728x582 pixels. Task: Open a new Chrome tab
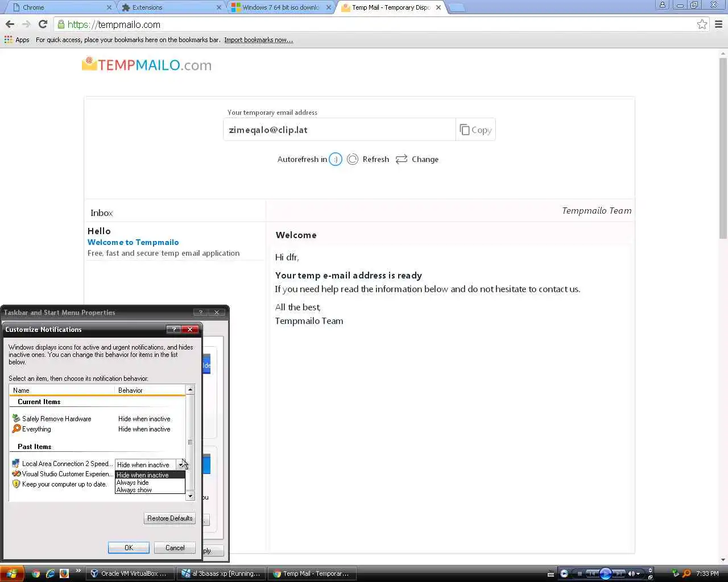pyautogui.click(x=456, y=7)
